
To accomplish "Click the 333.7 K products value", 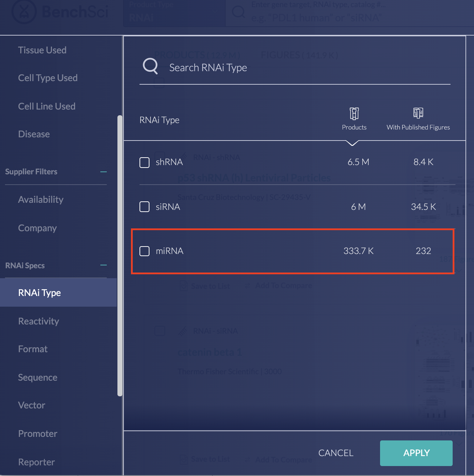I will [x=358, y=251].
